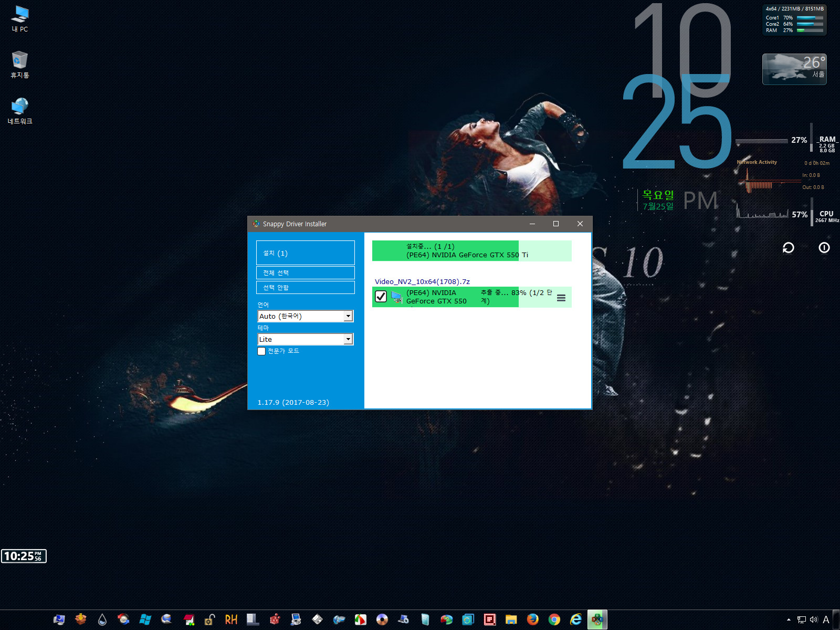Image resolution: width=840 pixels, height=630 pixels.
Task: Open the orange package box taskbar icon
Action: tap(80, 619)
